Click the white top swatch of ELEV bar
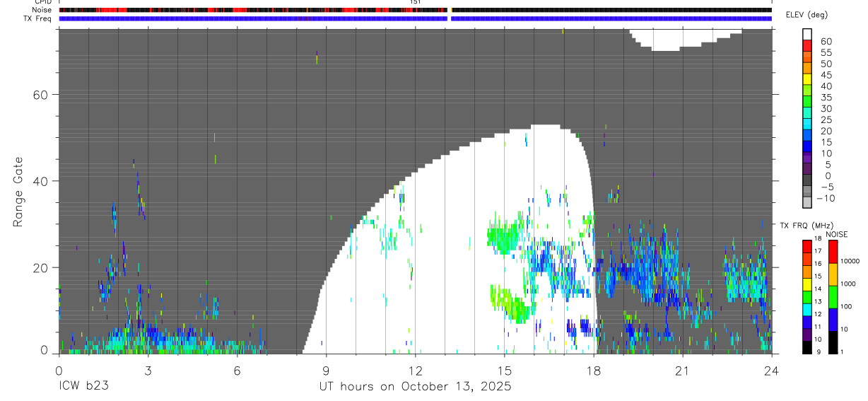 click(x=807, y=33)
